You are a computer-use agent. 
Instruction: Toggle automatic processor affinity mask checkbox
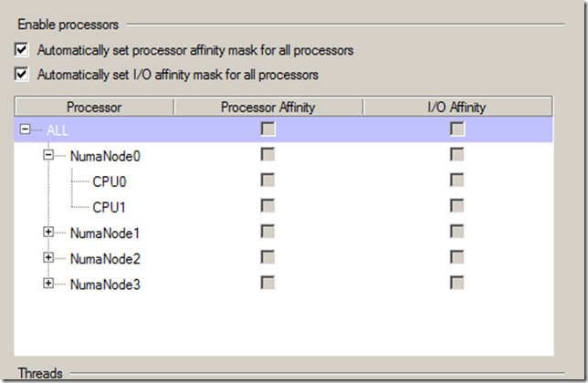[x=23, y=50]
